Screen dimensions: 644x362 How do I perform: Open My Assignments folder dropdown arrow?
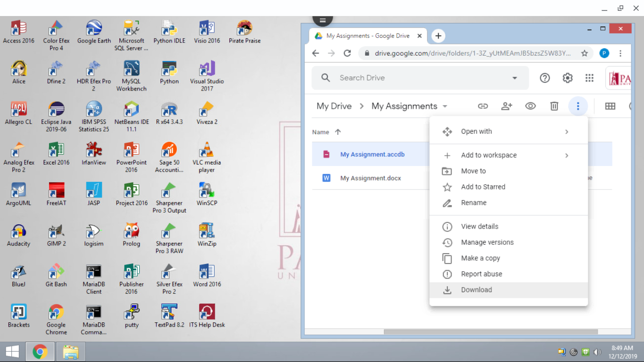point(445,107)
